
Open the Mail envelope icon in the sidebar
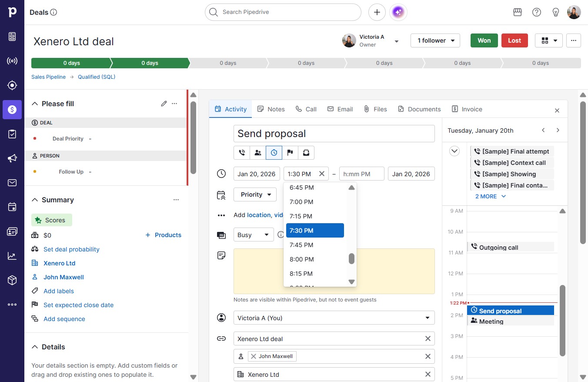click(12, 183)
